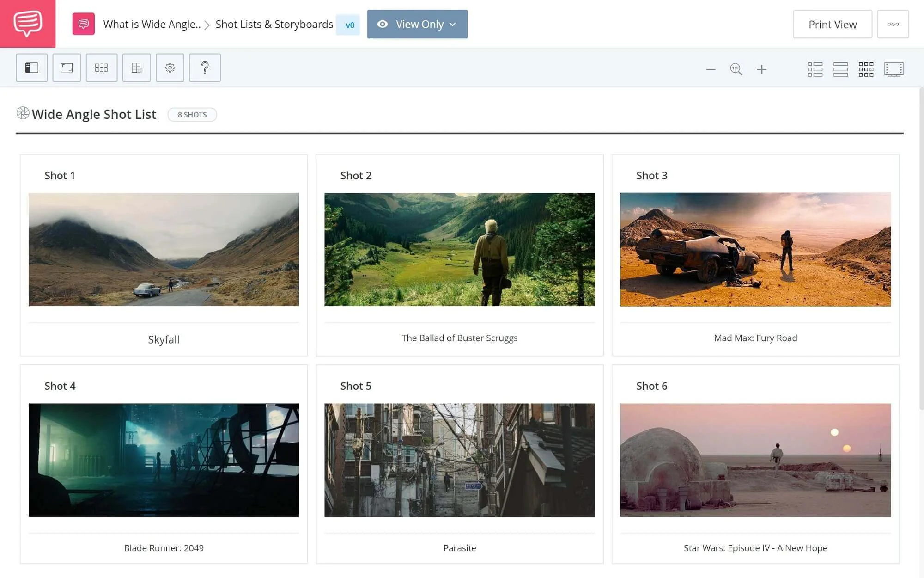Click the grid layout view icon
This screenshot has height=578, width=924.
click(x=865, y=68)
